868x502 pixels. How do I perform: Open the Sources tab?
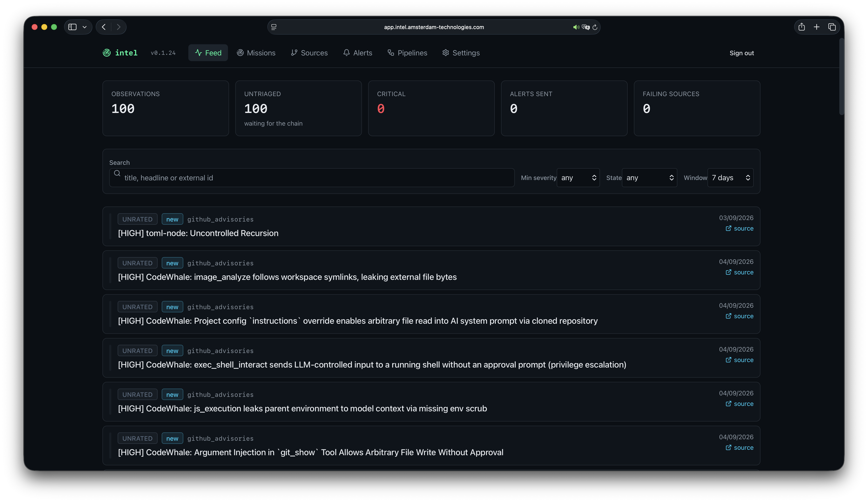pos(309,53)
